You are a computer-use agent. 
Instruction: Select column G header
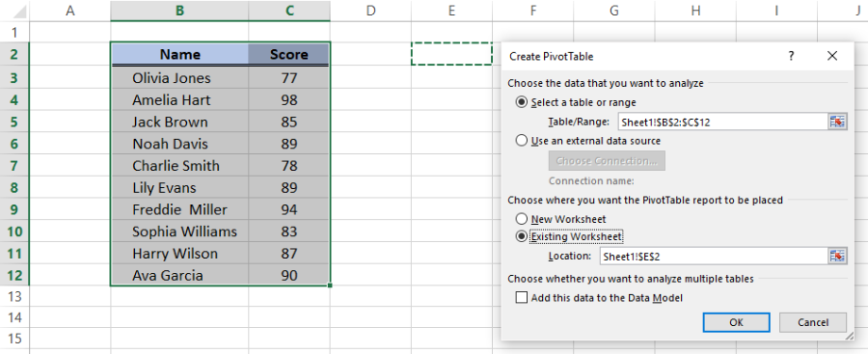coord(614,11)
